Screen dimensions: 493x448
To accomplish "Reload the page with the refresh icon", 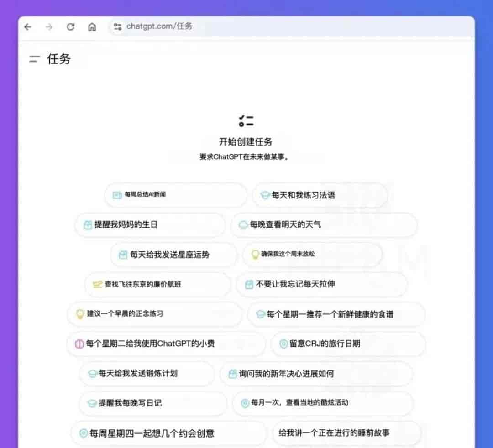I will pos(70,27).
